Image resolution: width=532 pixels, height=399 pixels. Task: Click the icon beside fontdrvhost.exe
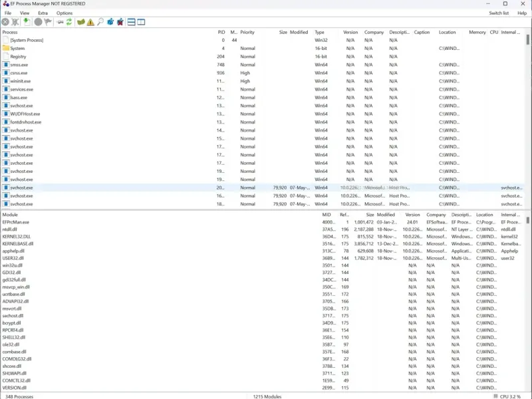pyautogui.click(x=6, y=122)
